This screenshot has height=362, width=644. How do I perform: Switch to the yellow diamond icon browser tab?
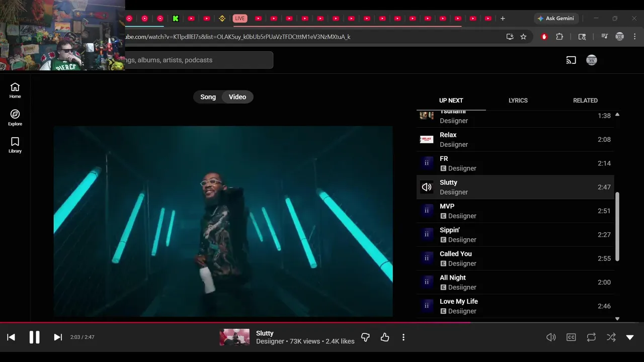tap(222, 19)
